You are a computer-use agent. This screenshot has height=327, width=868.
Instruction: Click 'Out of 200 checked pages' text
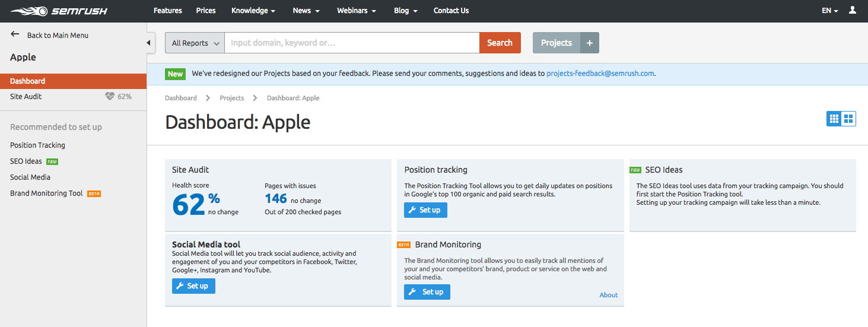point(303,212)
